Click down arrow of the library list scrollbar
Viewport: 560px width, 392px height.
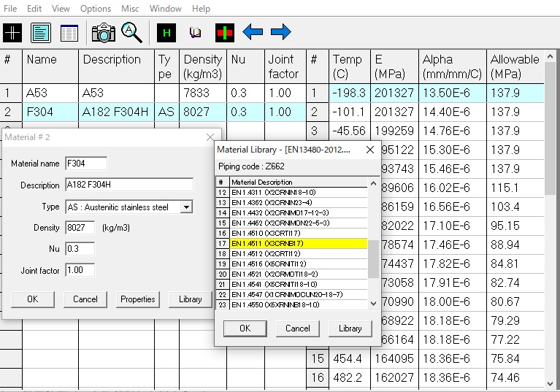tap(374, 304)
